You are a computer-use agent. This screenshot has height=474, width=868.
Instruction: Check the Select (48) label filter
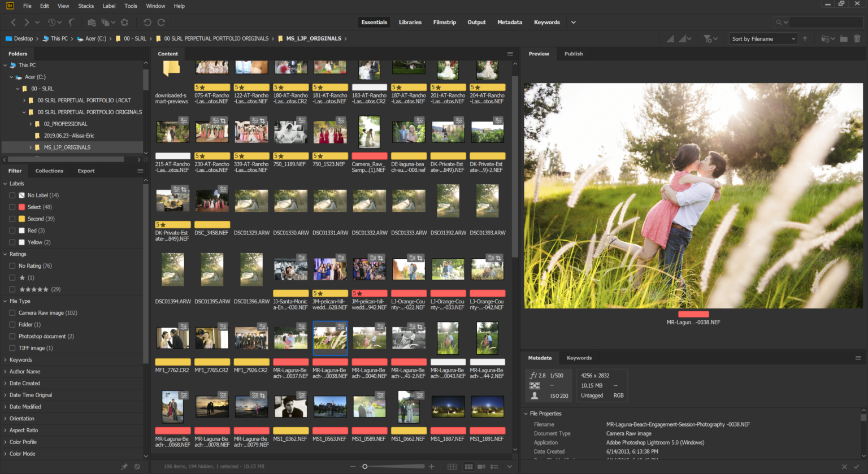coord(12,207)
